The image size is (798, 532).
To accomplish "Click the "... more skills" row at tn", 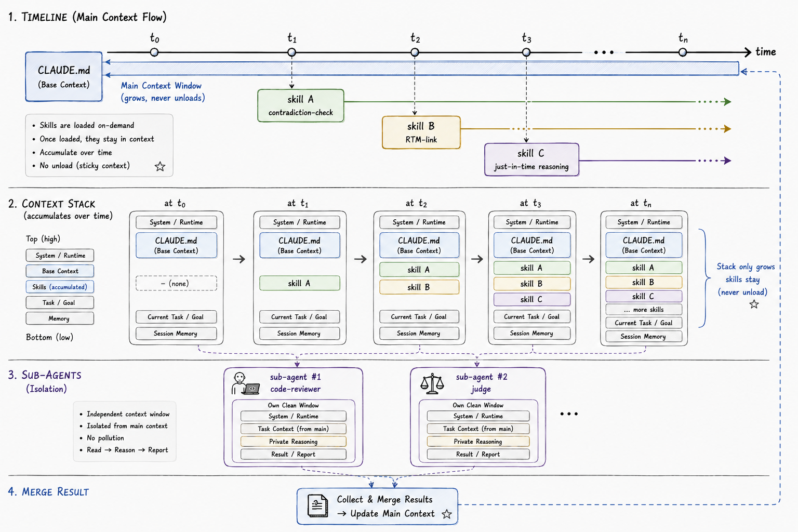I will click(644, 310).
